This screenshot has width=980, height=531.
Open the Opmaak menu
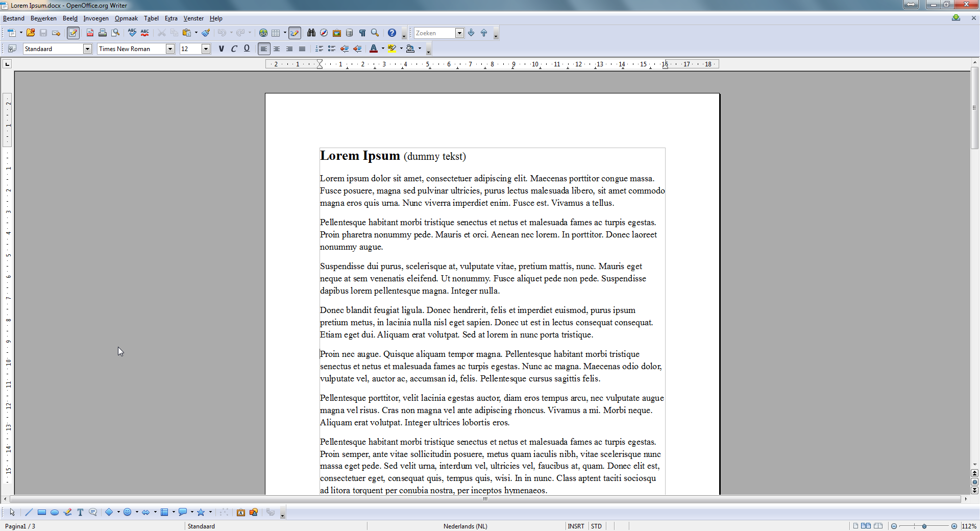(x=126, y=18)
